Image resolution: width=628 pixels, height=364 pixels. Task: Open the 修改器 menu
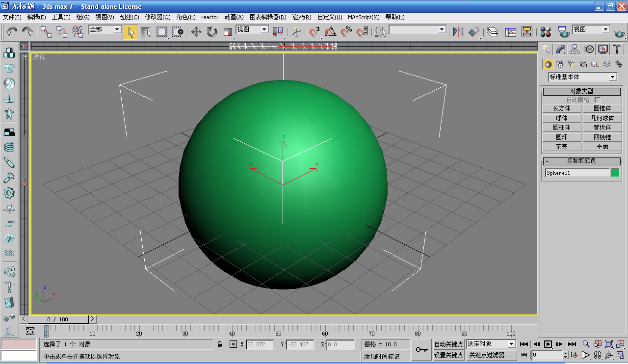[157, 17]
